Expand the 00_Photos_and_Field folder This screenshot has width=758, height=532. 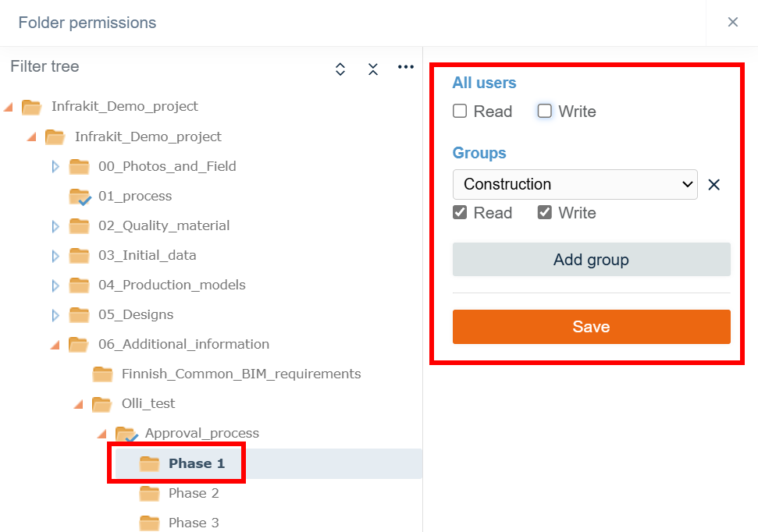pyautogui.click(x=55, y=166)
